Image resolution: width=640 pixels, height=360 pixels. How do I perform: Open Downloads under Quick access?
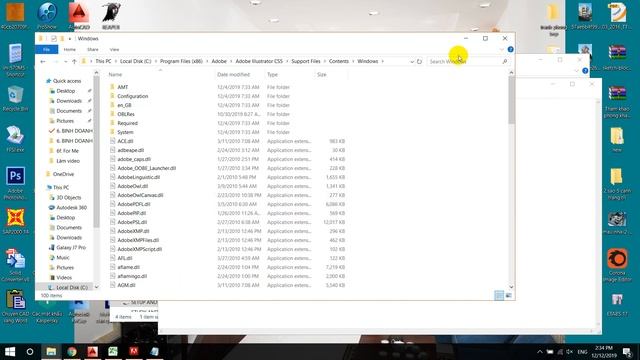pos(69,101)
